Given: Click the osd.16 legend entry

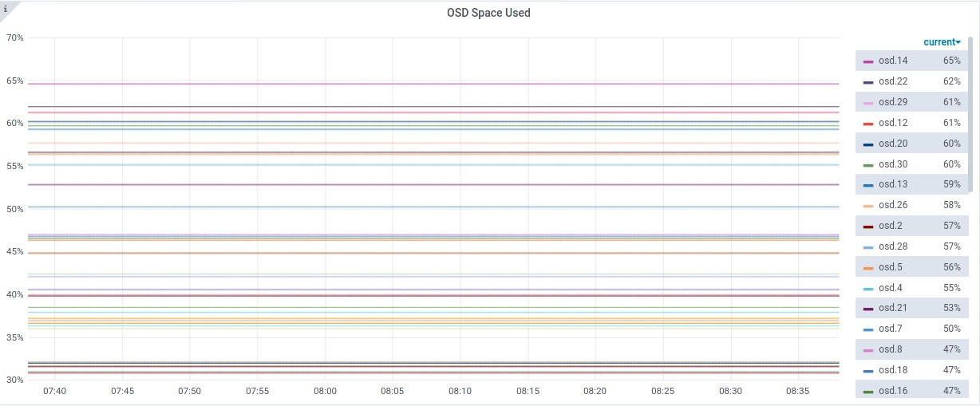Looking at the screenshot, I should pos(893,391).
